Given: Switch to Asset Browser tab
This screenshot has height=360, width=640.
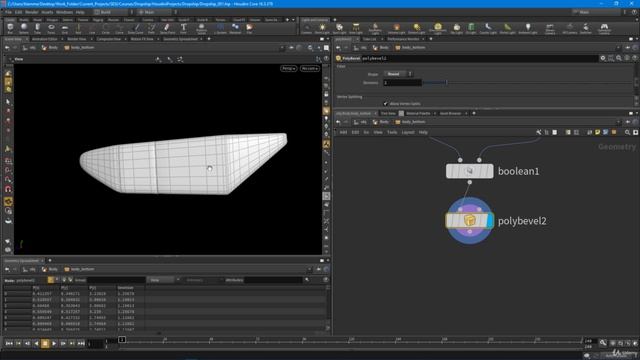Looking at the screenshot, I should pos(450,113).
